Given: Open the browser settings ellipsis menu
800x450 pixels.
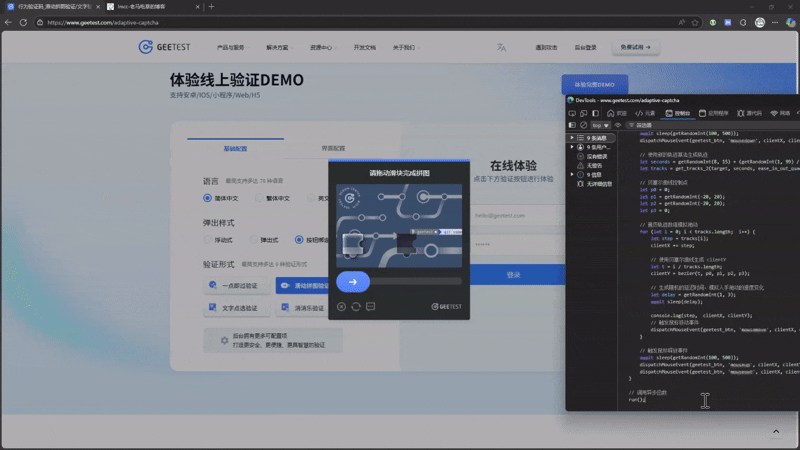Looking at the screenshot, I should click(x=775, y=22).
